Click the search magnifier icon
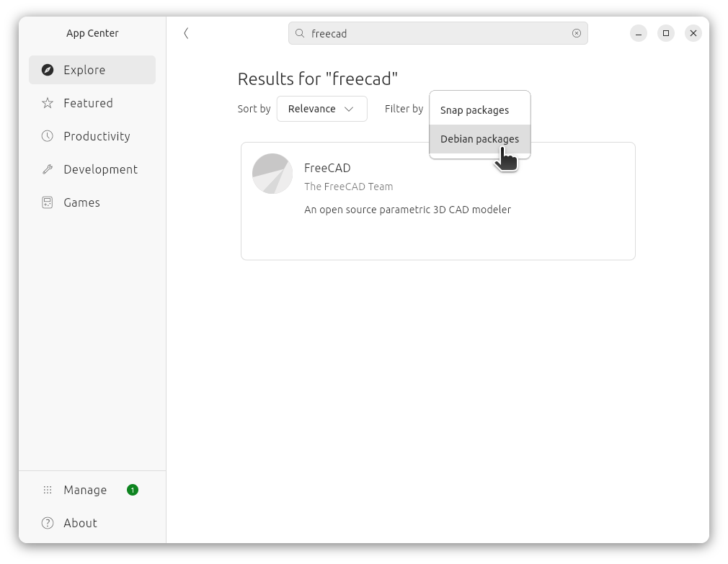This screenshot has height=564, width=728. pyautogui.click(x=300, y=33)
